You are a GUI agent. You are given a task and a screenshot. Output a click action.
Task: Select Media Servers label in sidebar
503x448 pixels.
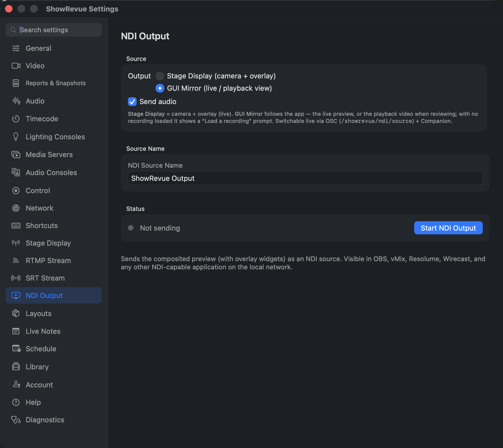[49, 154]
